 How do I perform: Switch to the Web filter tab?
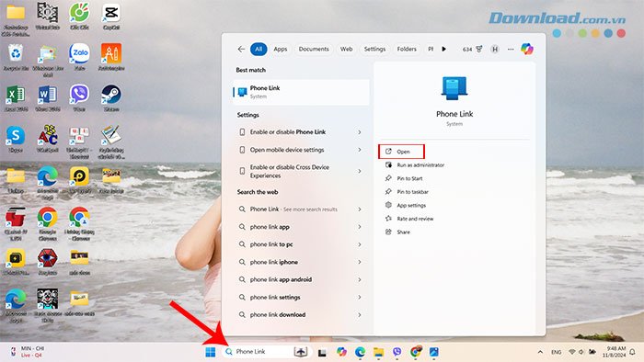tap(346, 50)
